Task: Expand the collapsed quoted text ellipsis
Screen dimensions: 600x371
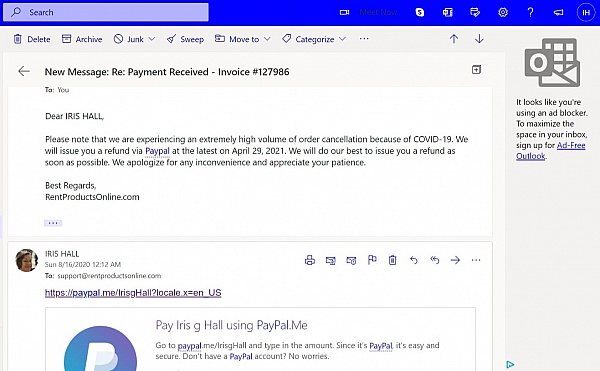Action: [53, 223]
